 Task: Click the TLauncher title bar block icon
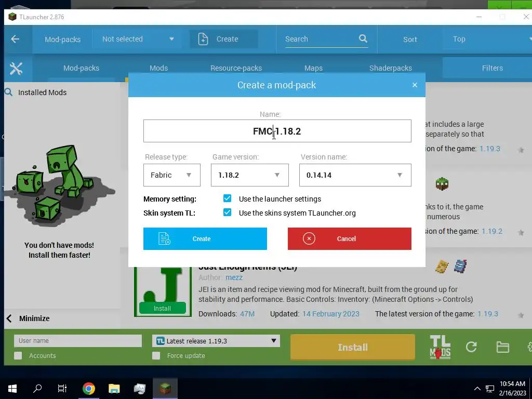coord(12,17)
